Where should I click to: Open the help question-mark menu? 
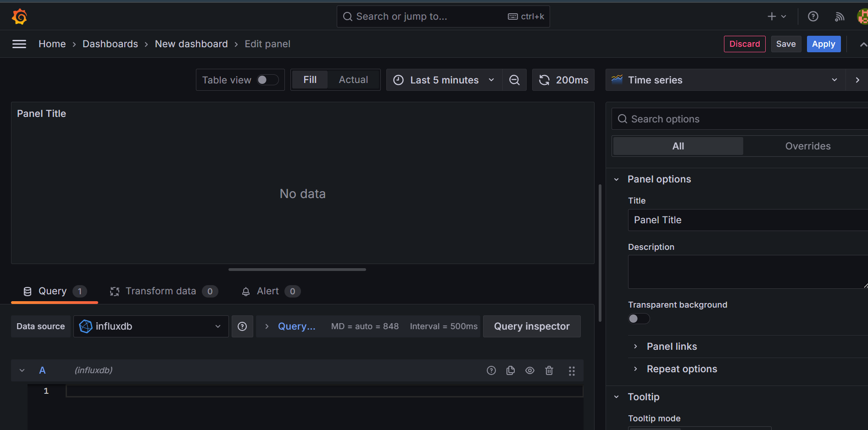tap(813, 17)
